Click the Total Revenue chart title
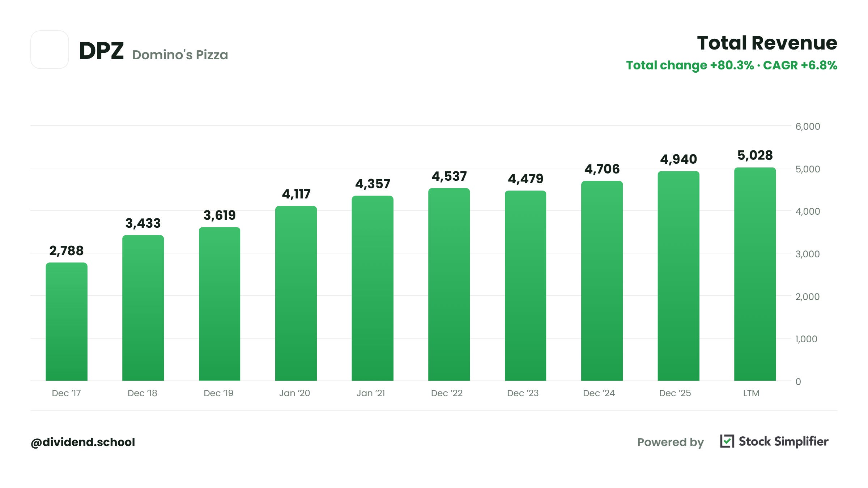 click(767, 43)
